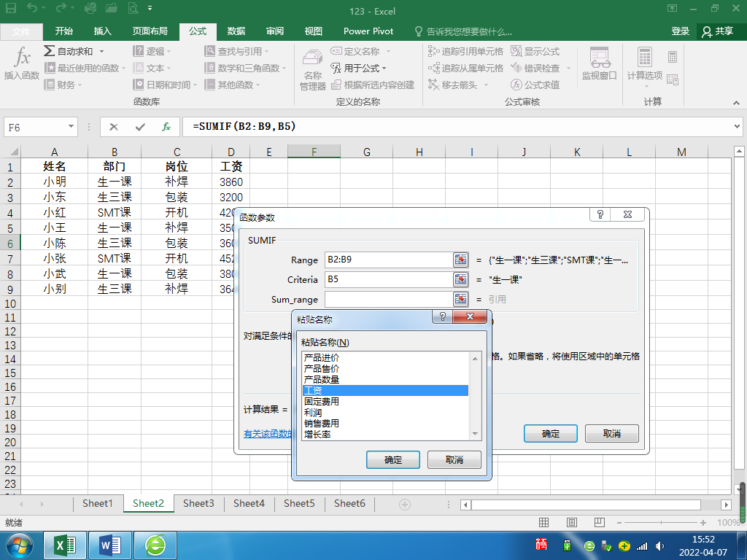This screenshot has width=747, height=560.
Task: Click Show Formulas 显示公式
Action: tap(535, 51)
